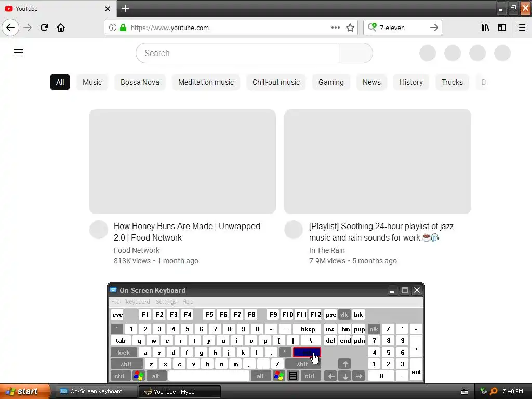The height and width of the screenshot is (399, 532).
Task: Open the YouTube guide hamburger menu
Action: (19, 53)
